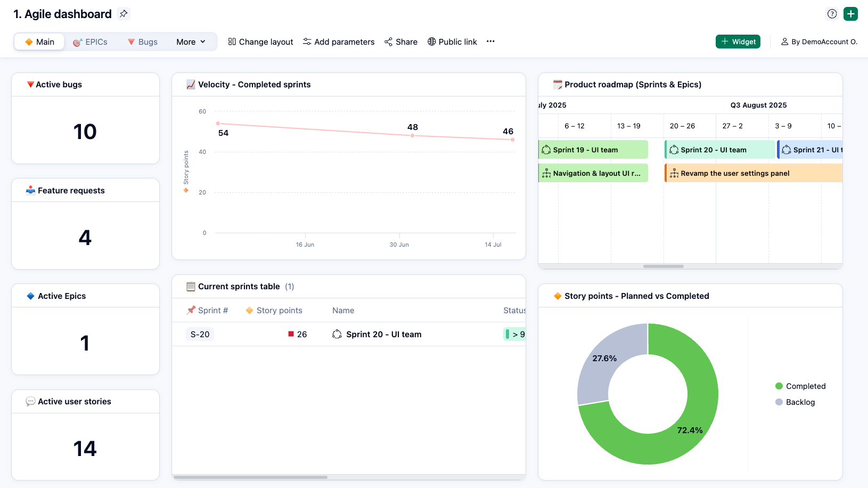Click the Share icon in toolbar

[401, 42]
